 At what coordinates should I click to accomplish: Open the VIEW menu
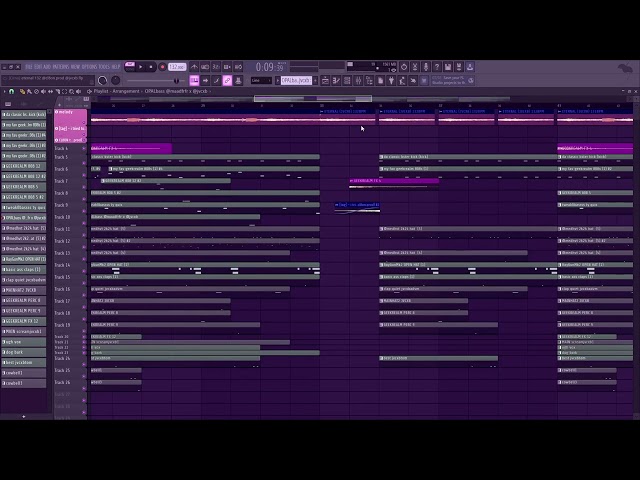pos(76,67)
